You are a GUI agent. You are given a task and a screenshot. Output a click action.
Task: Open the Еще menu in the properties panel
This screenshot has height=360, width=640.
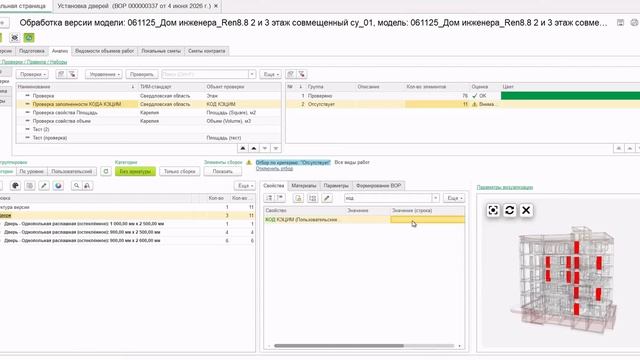[454, 198]
